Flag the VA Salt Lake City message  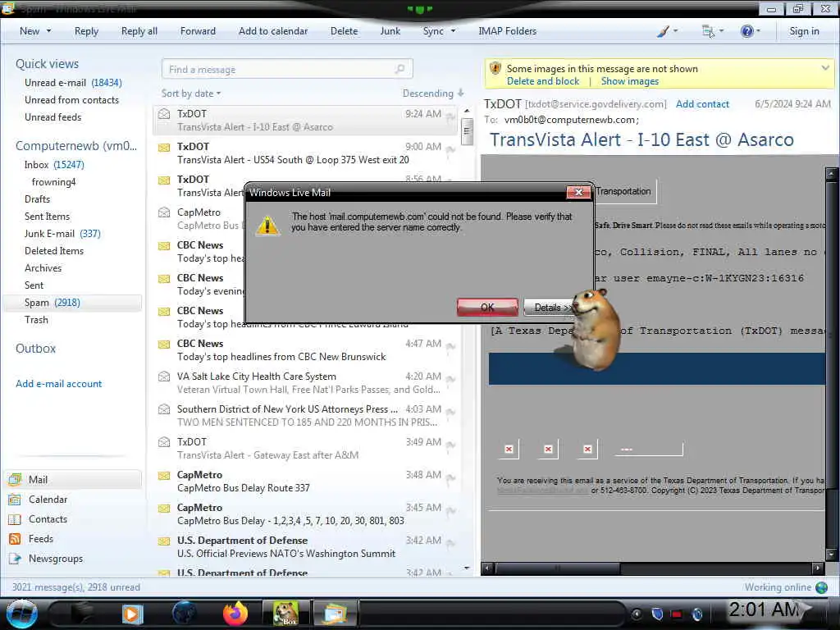click(450, 379)
